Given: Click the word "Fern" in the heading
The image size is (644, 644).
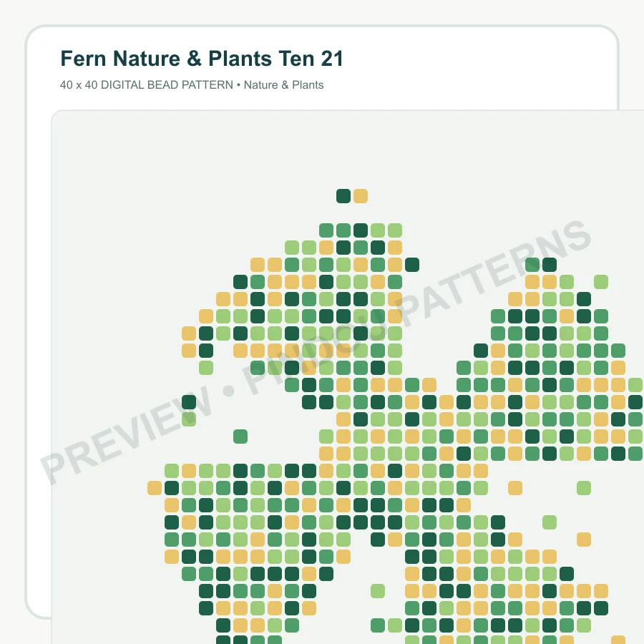Looking at the screenshot, I should pos(84,59).
